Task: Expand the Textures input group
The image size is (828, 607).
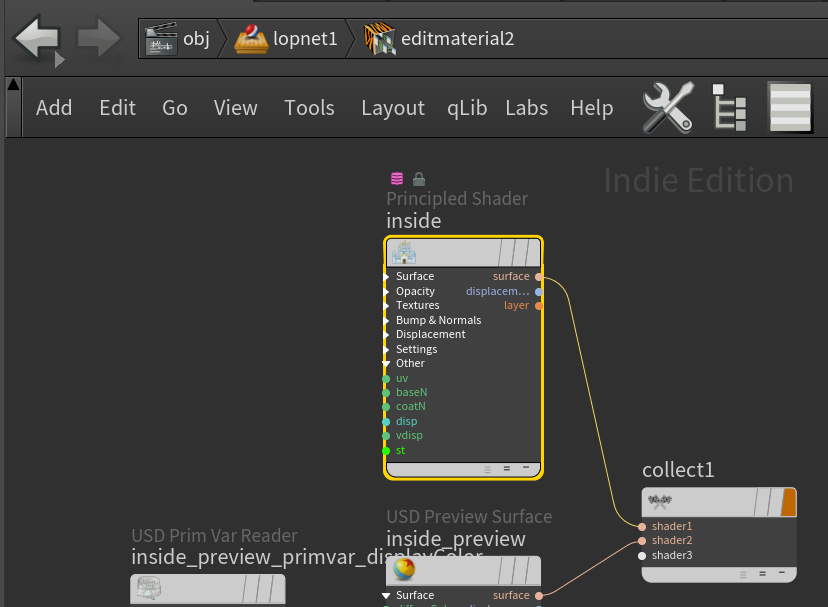Action: [387, 306]
